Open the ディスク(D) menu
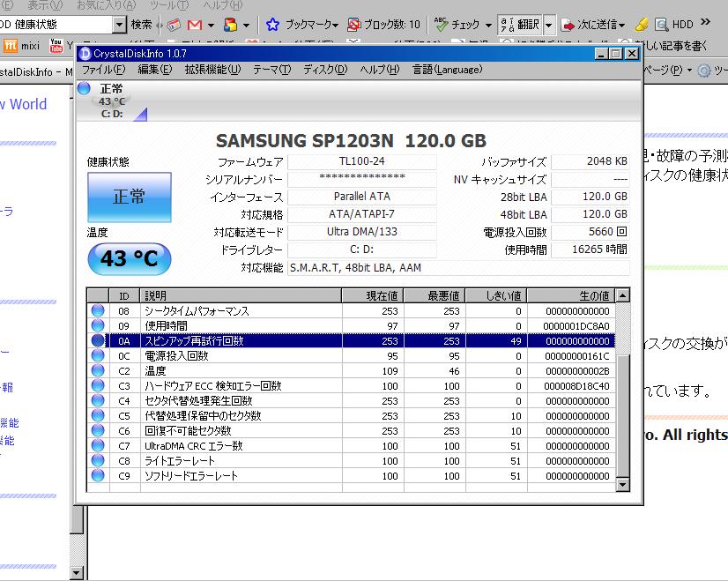728x581 pixels. point(325,70)
